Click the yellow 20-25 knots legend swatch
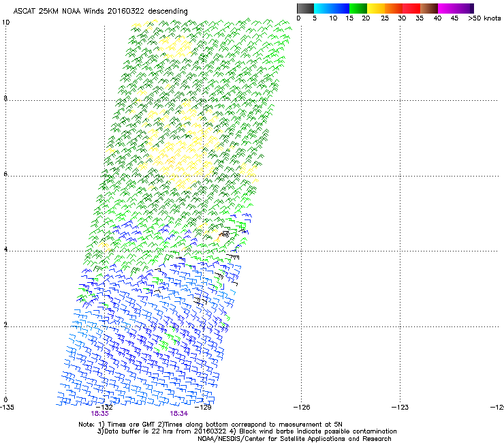Image resolution: width=504 pixels, height=443 pixels. tap(376, 8)
